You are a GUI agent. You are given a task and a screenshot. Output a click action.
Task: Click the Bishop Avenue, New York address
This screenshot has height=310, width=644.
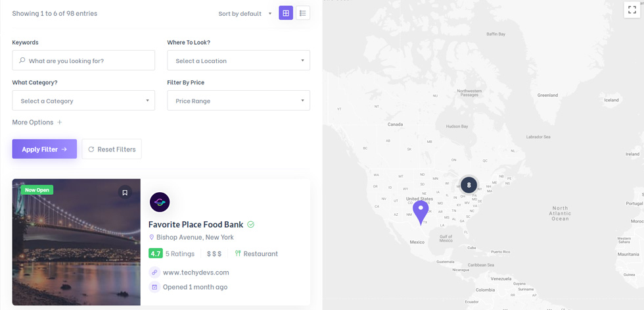(195, 237)
